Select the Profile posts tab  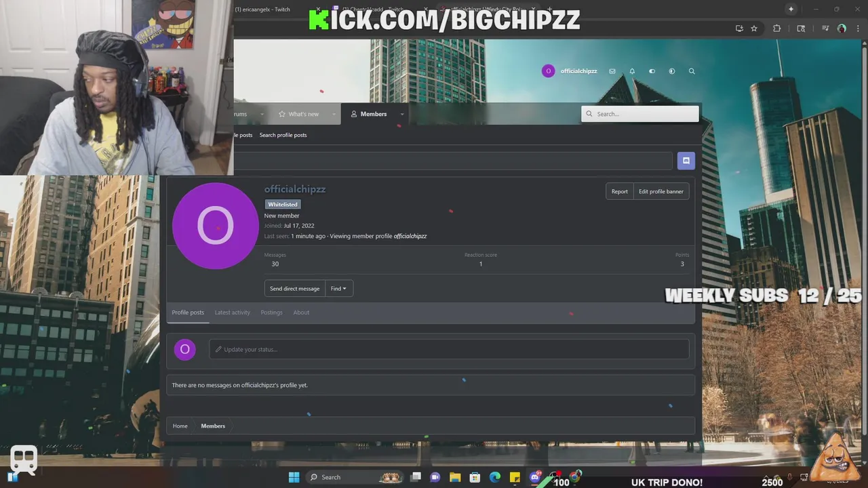coord(188,312)
